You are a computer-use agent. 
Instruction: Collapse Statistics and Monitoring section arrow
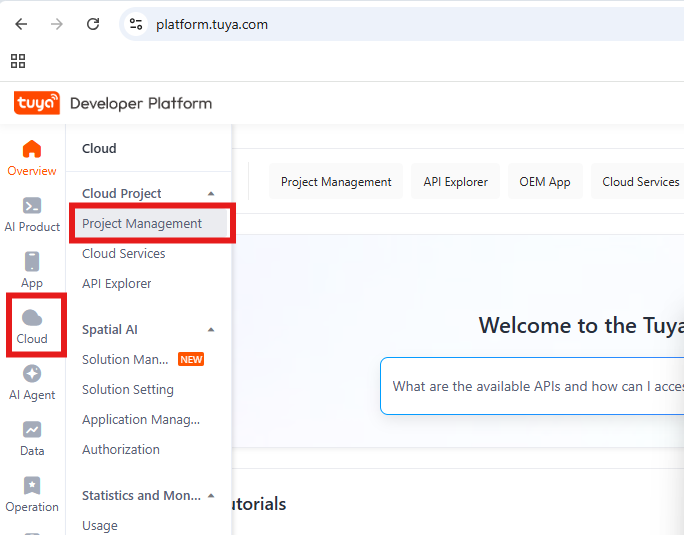tap(211, 495)
